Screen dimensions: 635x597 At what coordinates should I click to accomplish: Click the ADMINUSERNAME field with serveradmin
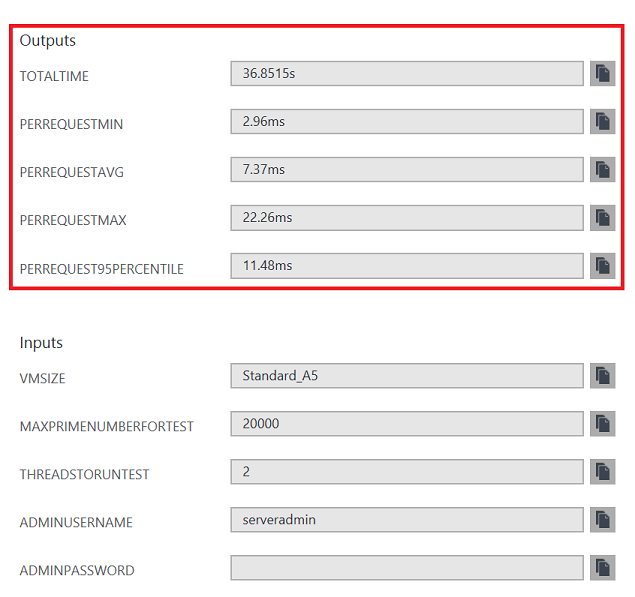[407, 520]
